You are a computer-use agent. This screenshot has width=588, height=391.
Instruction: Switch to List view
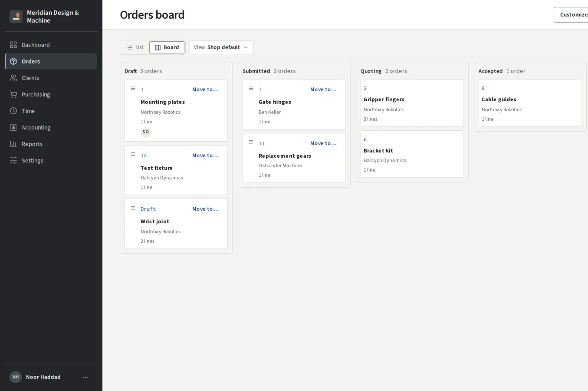pyautogui.click(x=135, y=47)
